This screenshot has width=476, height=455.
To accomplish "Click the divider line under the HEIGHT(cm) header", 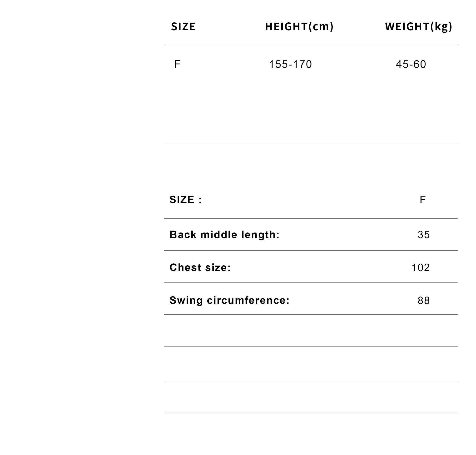I will click(299, 45).
